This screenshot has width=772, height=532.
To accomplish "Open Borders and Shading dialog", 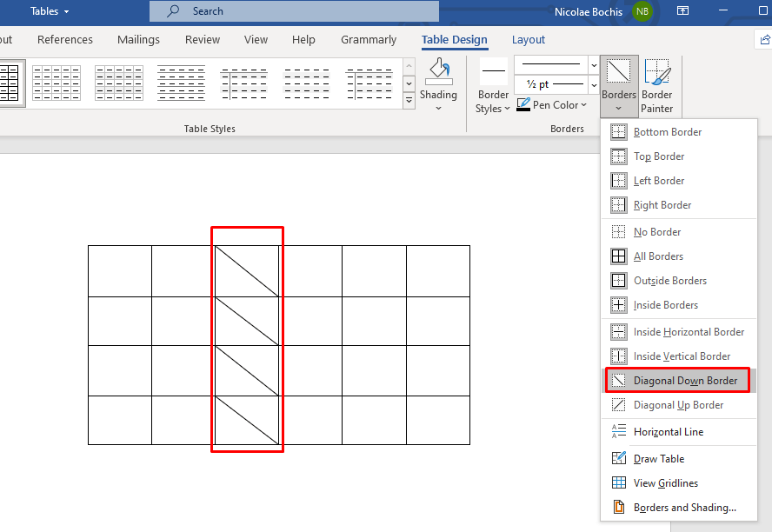I will point(684,507).
